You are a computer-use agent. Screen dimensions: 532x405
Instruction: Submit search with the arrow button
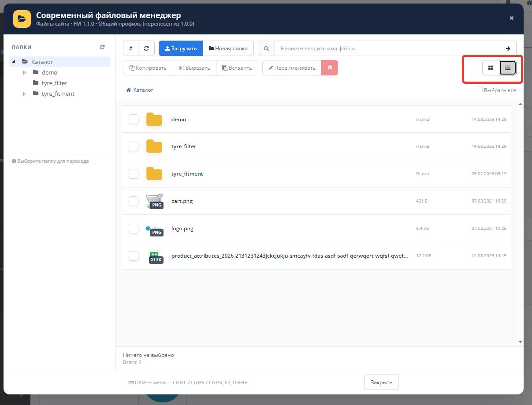pyautogui.click(x=508, y=49)
